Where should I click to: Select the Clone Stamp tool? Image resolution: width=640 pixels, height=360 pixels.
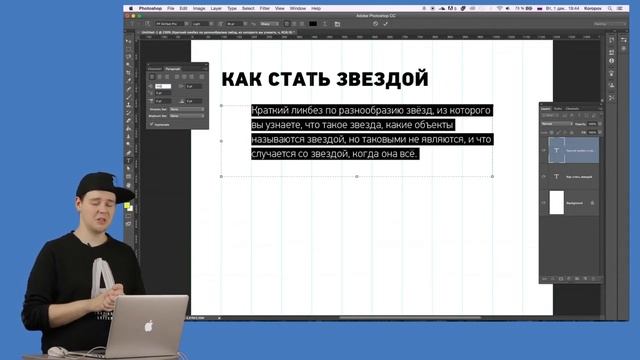pos(129,104)
